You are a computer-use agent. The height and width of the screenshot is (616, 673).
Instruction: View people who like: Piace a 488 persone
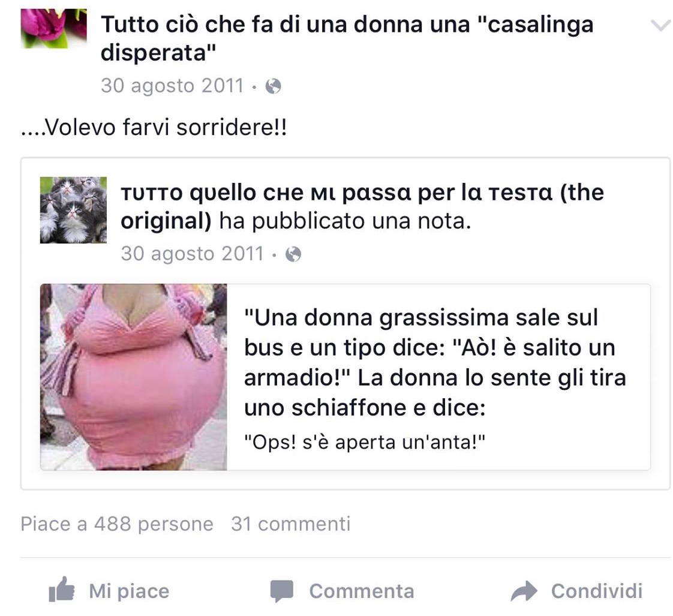coord(117,524)
